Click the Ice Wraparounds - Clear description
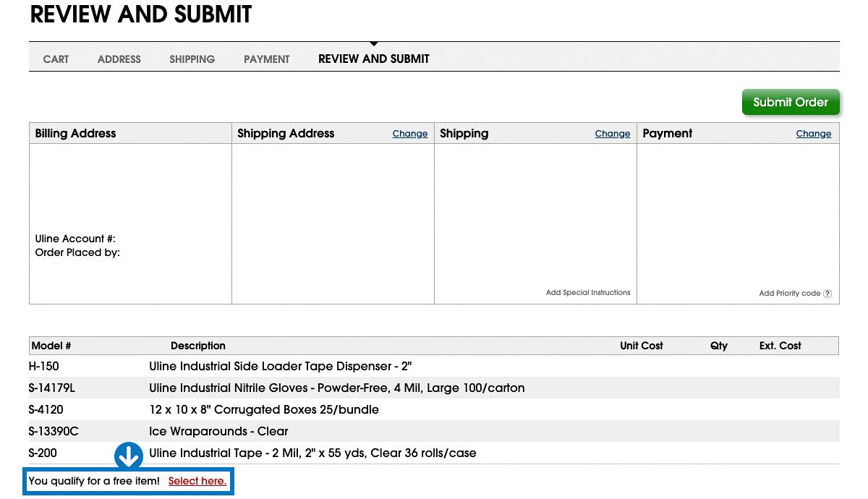This screenshot has height=499, width=868. click(218, 432)
